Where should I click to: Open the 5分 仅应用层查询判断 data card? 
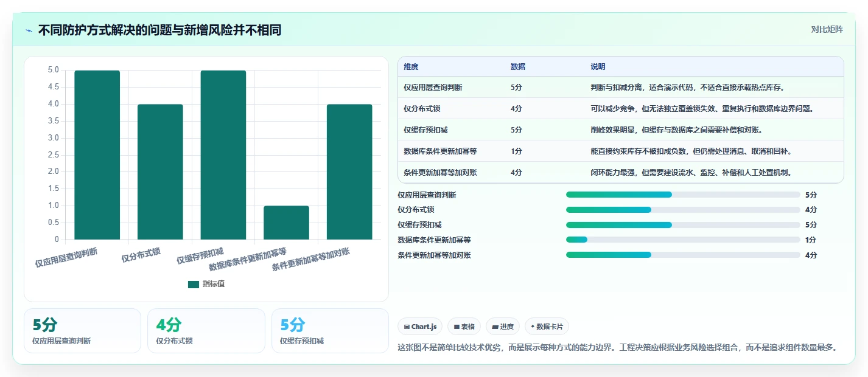pyautogui.click(x=82, y=331)
